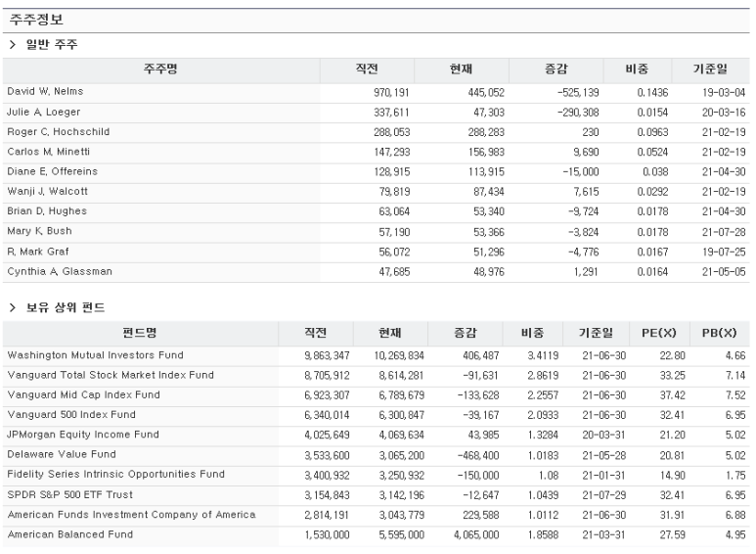The width and height of the screenshot is (756, 554).
Task: Select Roger C. Hochschild shareholder name
Action: (x=59, y=132)
